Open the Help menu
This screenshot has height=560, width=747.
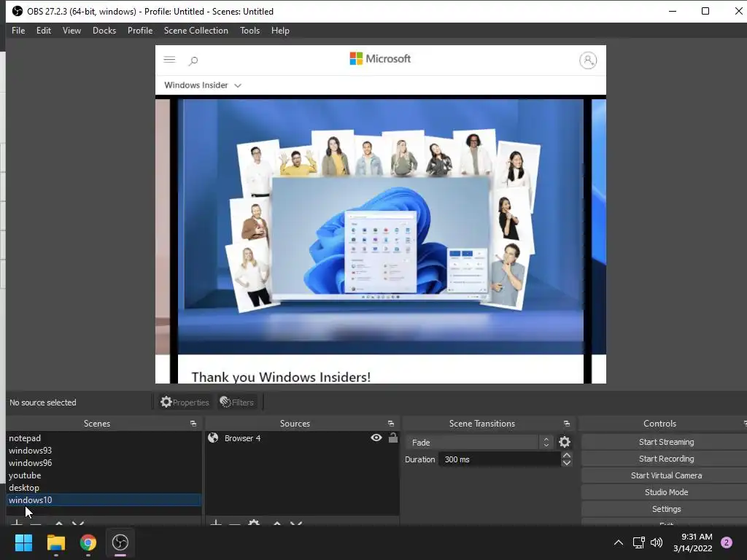(280, 31)
